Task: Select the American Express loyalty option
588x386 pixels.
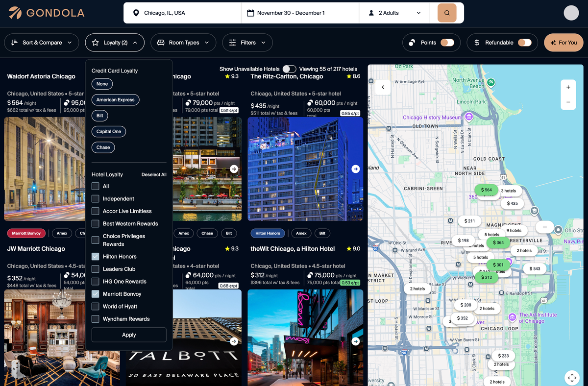Action: [115, 100]
